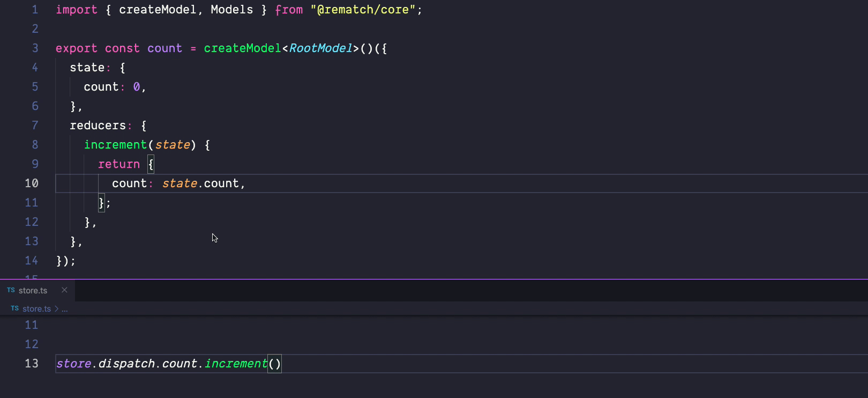Viewport: 868px width, 398px height.
Task: Click the 'state' parameter in increment(state)
Action: click(x=173, y=145)
